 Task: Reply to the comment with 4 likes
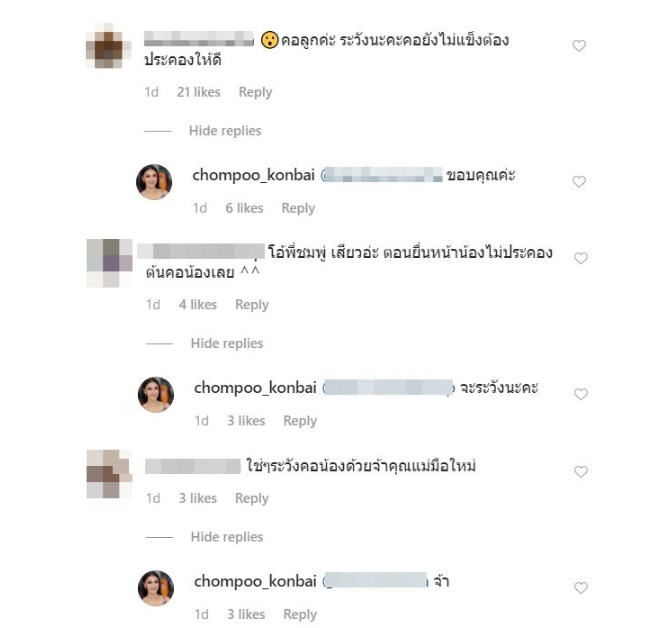click(252, 305)
